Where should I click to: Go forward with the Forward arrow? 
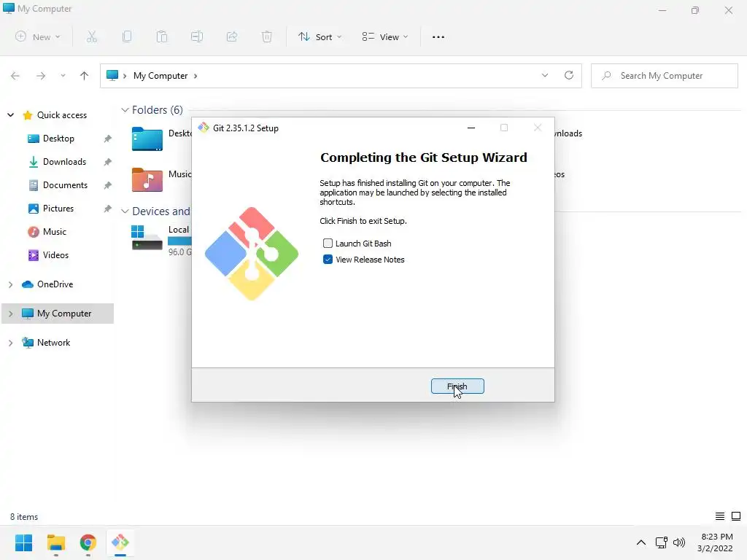(x=41, y=76)
